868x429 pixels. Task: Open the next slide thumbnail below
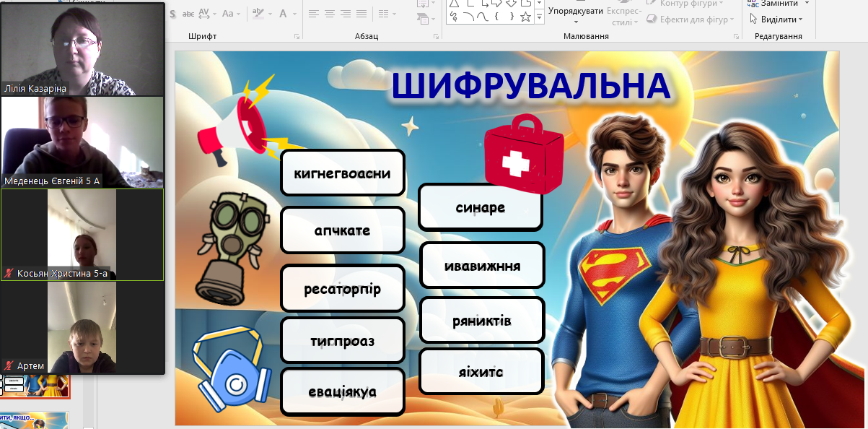pyautogui.click(x=35, y=420)
